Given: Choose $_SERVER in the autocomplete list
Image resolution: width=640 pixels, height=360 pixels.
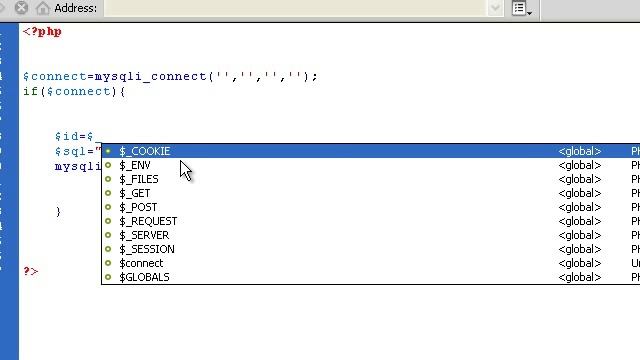Looking at the screenshot, I should point(371,235).
